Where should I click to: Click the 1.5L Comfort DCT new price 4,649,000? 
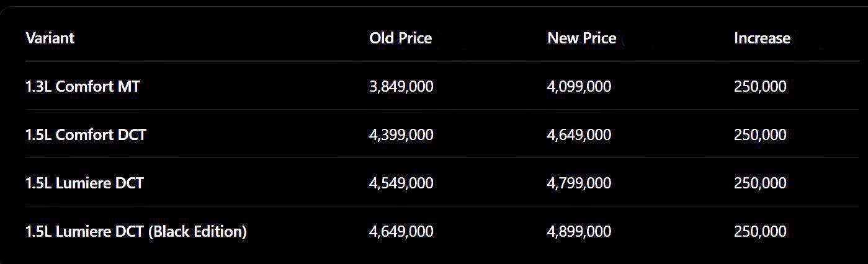point(579,135)
